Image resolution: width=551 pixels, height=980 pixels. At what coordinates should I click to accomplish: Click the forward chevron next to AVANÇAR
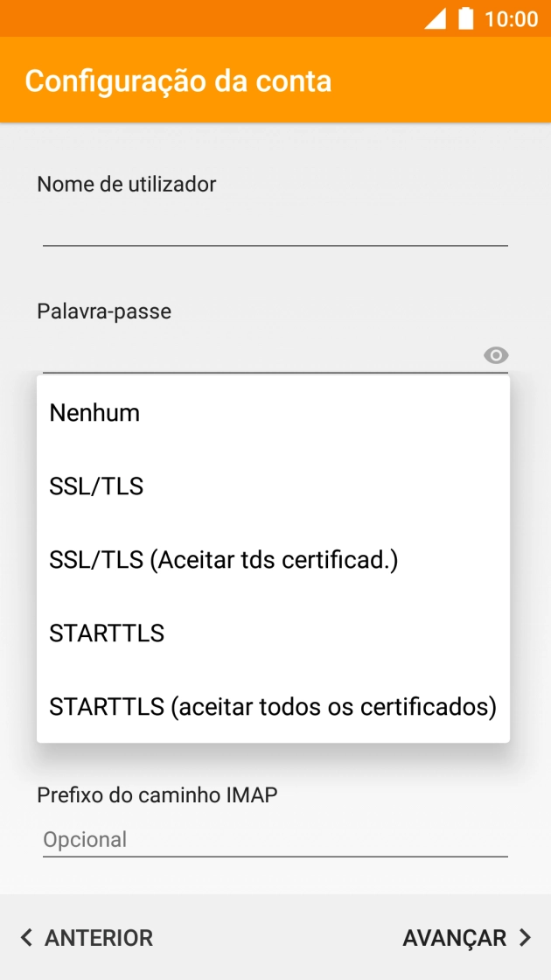pyautogui.click(x=525, y=937)
